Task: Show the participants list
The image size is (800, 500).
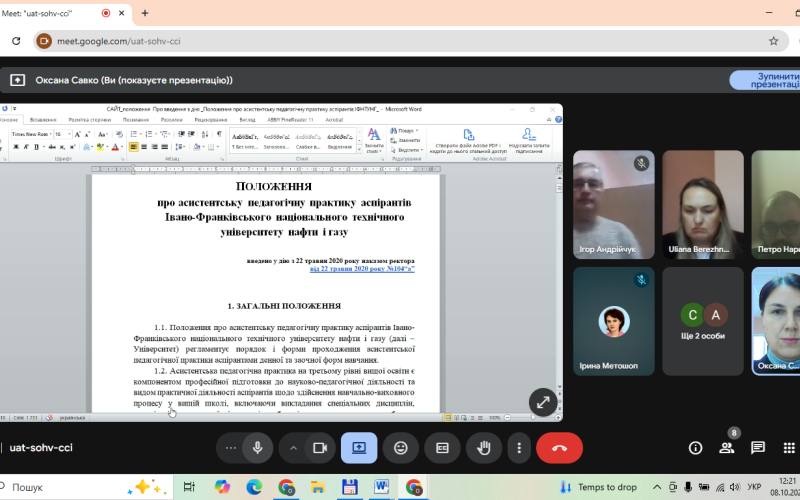Action: point(727,448)
